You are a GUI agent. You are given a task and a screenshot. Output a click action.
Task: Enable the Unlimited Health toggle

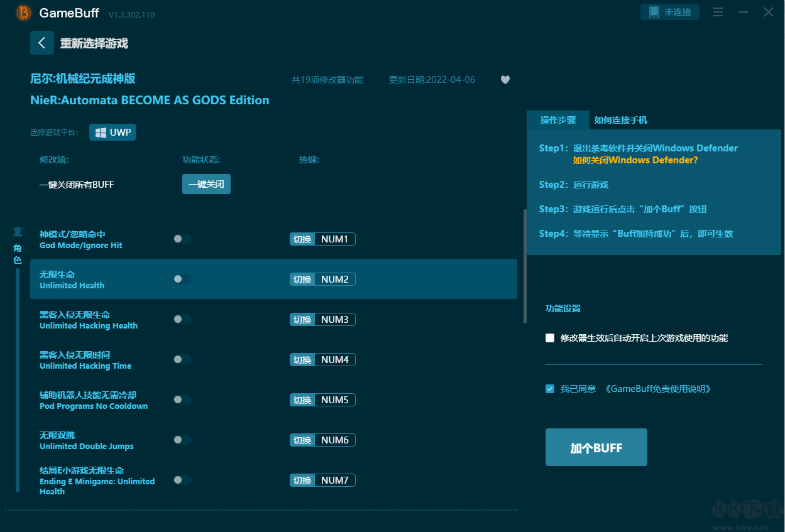point(182,279)
